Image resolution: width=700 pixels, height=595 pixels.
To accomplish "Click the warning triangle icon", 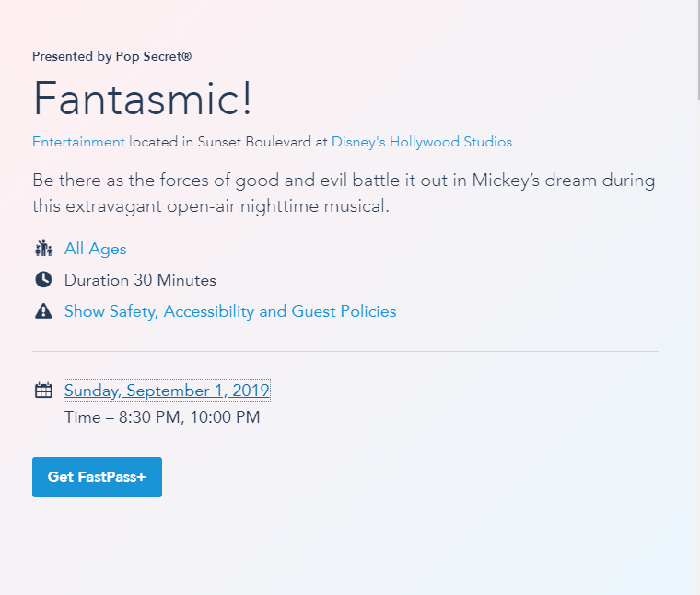I will pyautogui.click(x=43, y=311).
